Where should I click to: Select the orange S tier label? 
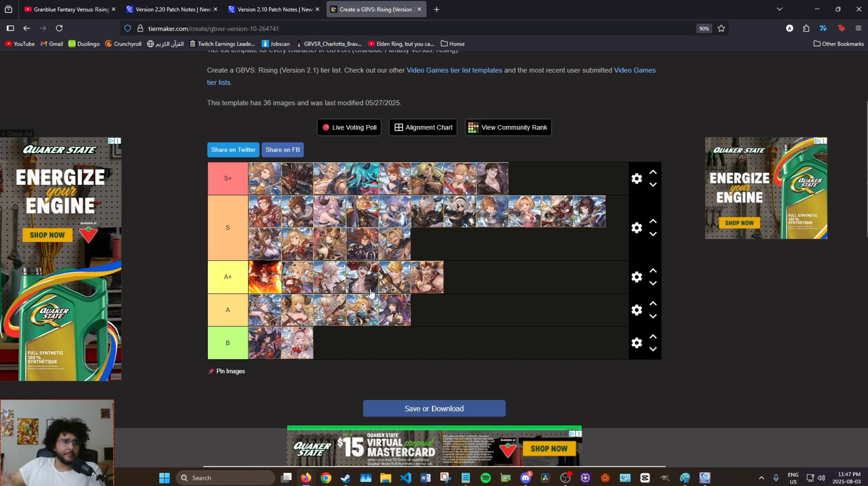[x=228, y=228]
